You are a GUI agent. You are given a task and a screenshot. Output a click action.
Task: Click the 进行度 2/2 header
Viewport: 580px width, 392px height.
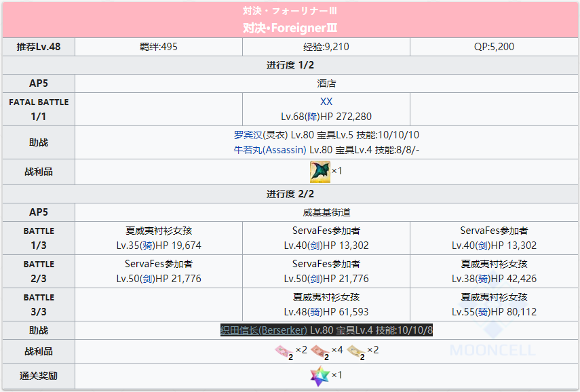pos(290,194)
